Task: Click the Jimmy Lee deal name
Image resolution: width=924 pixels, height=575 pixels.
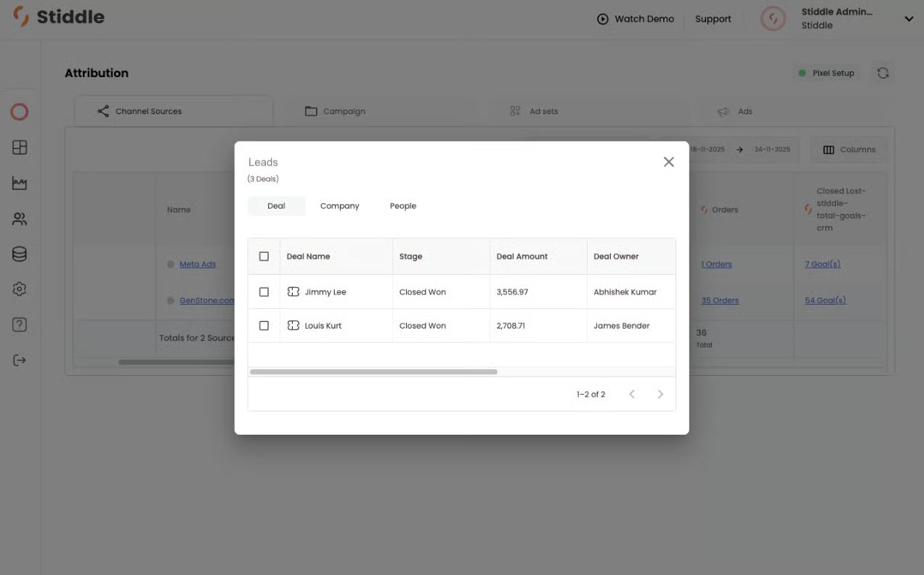Action: click(x=325, y=291)
